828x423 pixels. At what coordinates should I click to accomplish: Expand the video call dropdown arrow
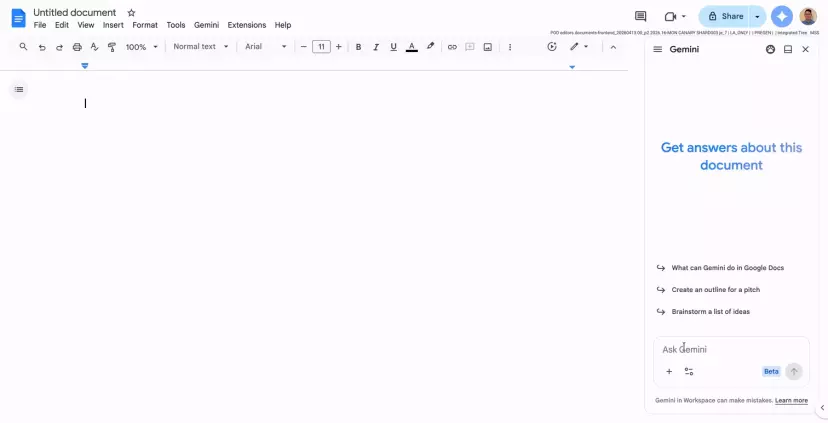(x=684, y=16)
